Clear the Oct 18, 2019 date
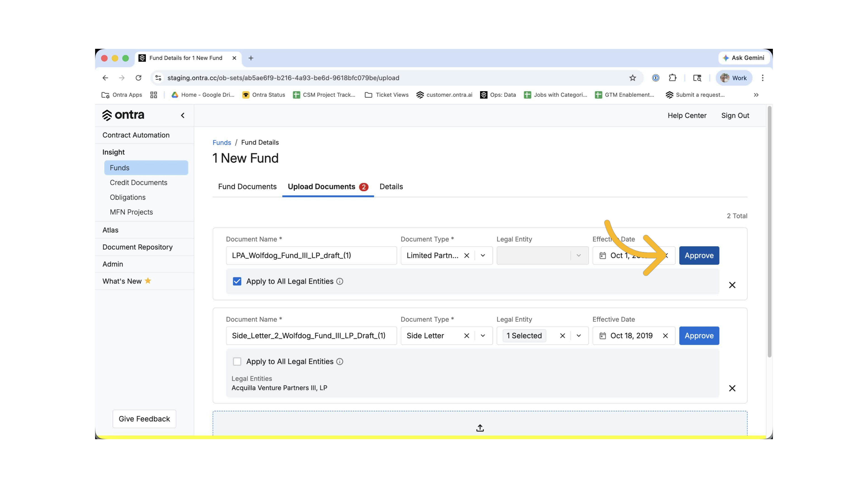 665,336
